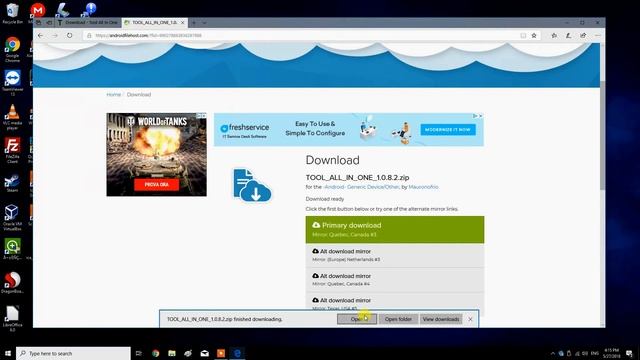
Task: Click the taskbar clock and date
Action: [x=611, y=353]
